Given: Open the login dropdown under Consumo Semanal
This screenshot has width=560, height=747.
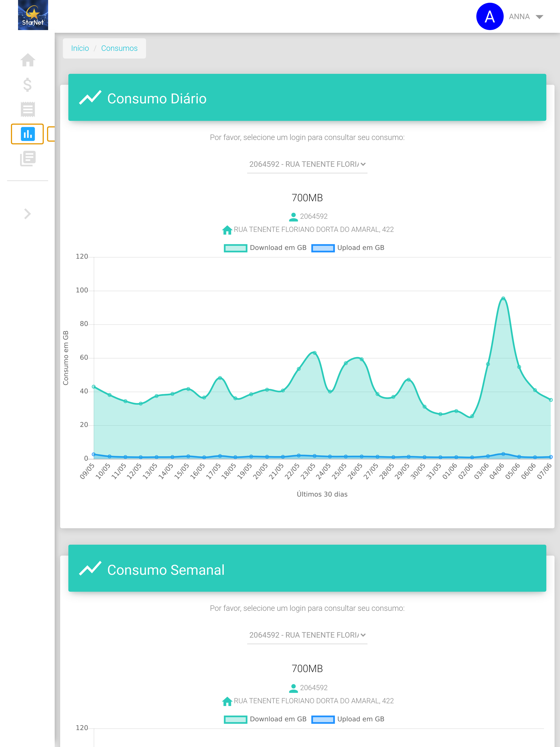Looking at the screenshot, I should point(307,635).
